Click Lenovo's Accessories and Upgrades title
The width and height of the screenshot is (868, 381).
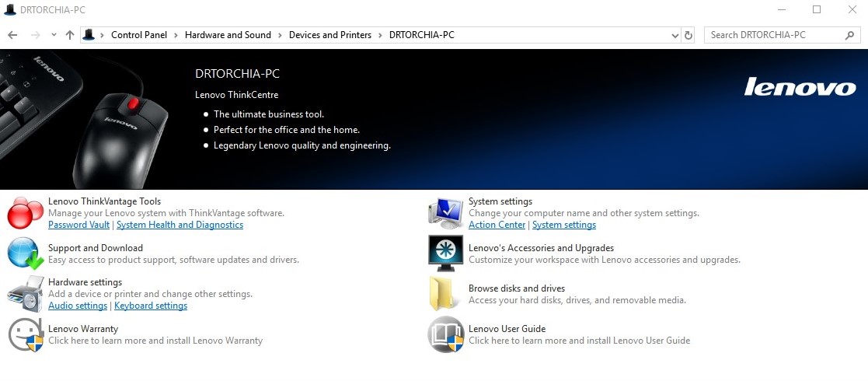(x=542, y=248)
